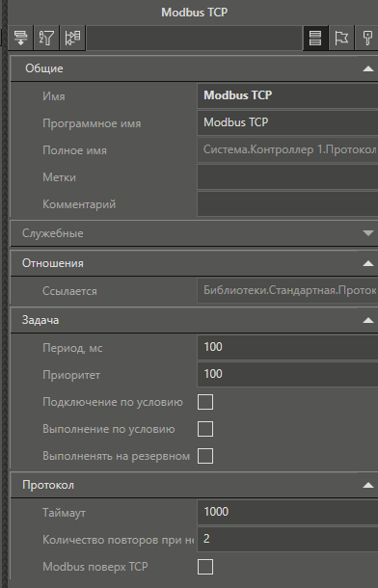This screenshot has height=588, width=378.
Task: Click the Приоритет label
Action: point(71,375)
